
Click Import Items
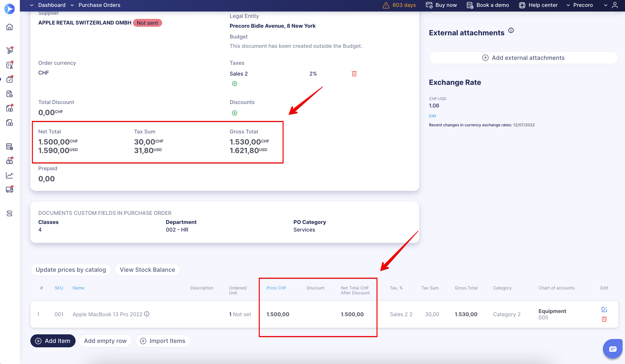[163, 341]
